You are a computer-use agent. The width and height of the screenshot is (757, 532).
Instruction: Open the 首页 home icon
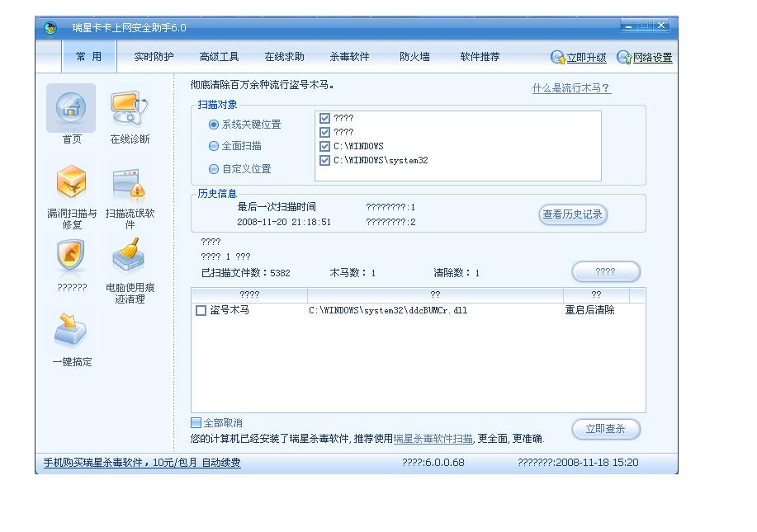(71, 109)
